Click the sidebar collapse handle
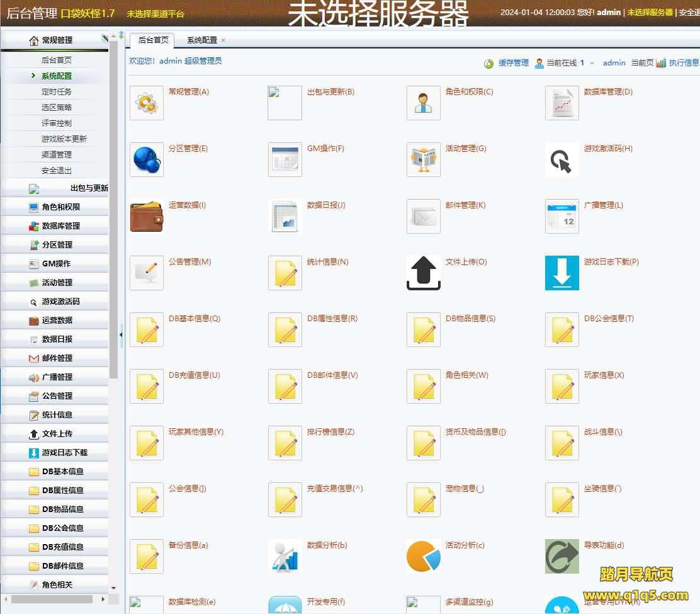The height and width of the screenshot is (614, 700). click(121, 336)
